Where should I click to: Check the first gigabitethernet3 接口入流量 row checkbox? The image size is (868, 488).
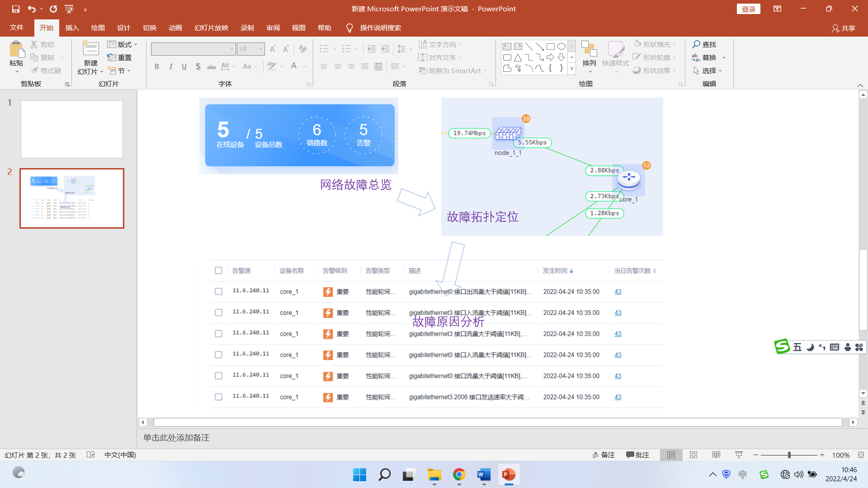(x=218, y=313)
